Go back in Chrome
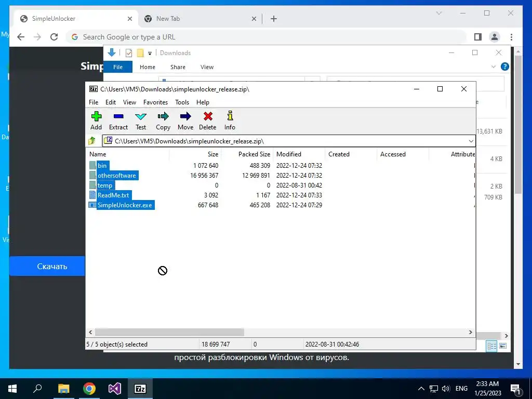Screen dimensions: 532x399 [21, 37]
